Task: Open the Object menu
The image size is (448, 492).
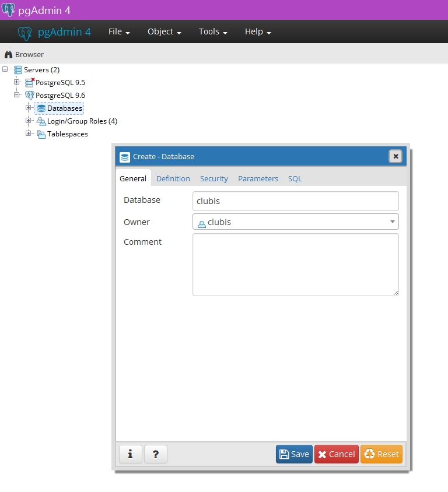Action: point(164,31)
